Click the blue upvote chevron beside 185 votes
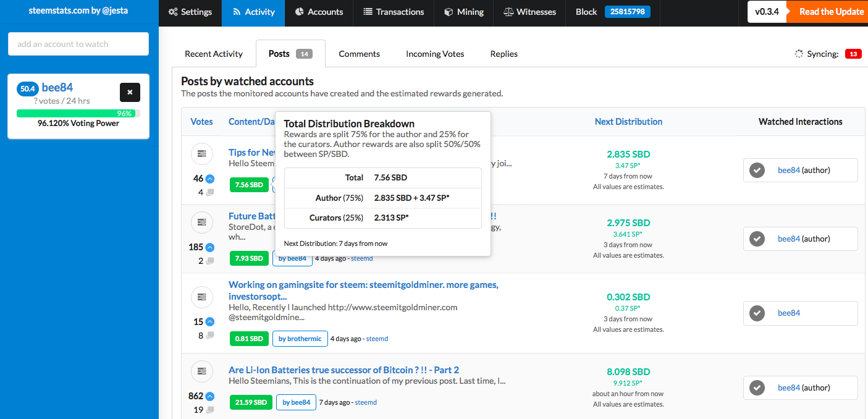Viewport: 868px width, 419px height. 210,247
